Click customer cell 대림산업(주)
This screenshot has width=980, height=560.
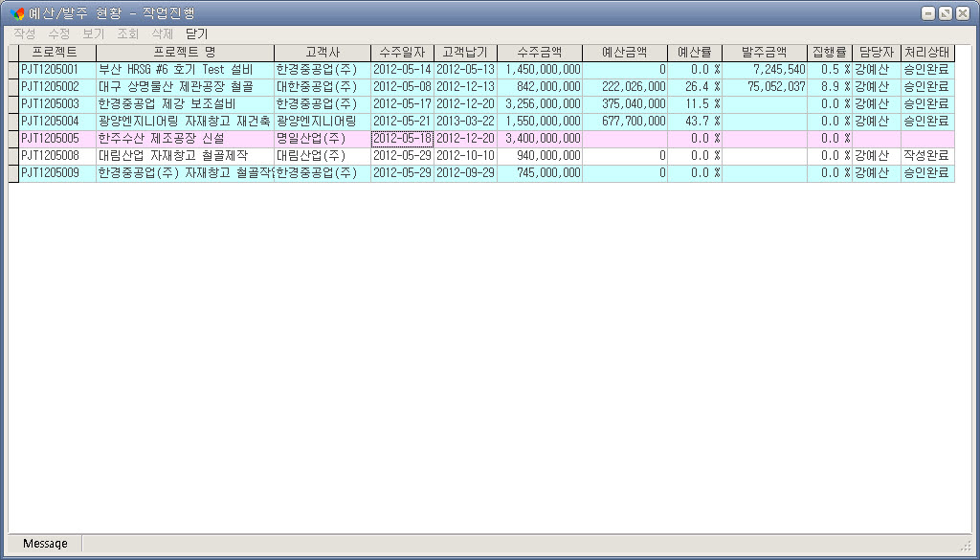coord(323,156)
